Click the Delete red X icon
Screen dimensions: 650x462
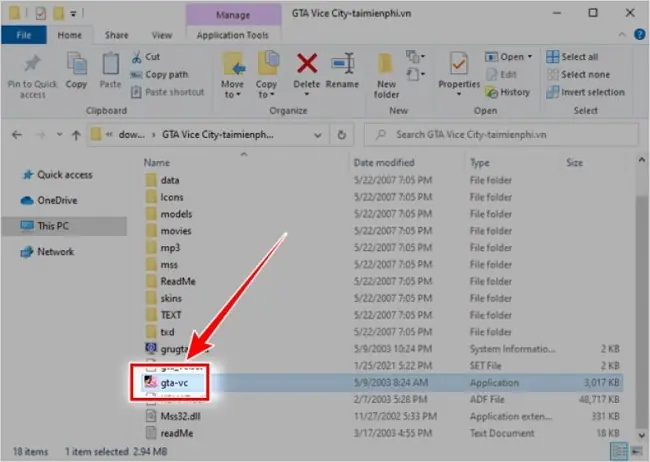click(307, 63)
